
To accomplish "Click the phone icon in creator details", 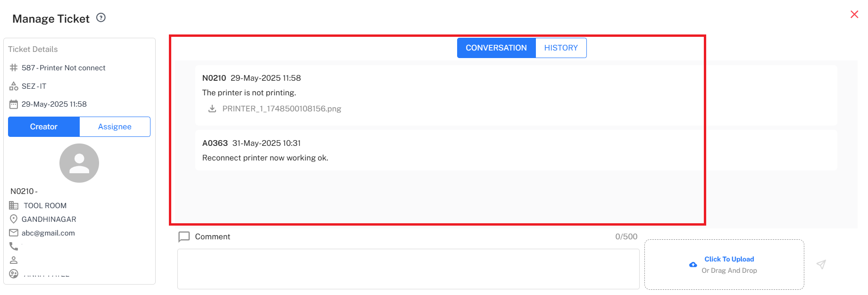I will pos(14,246).
